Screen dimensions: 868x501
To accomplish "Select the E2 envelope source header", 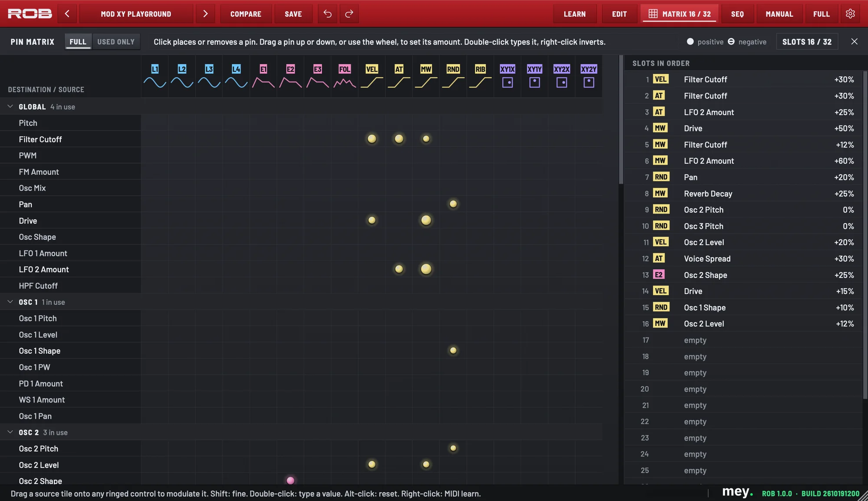I will pos(290,76).
